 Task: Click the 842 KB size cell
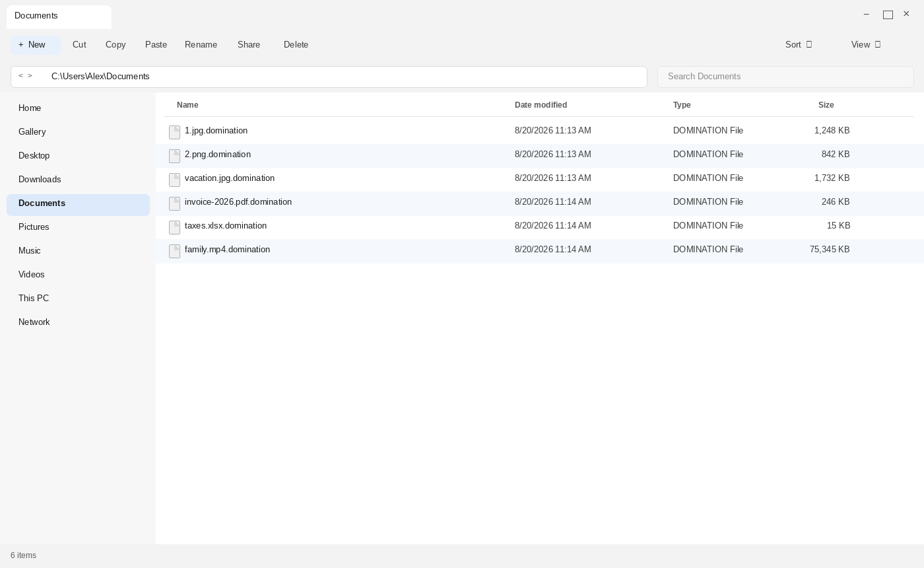[x=836, y=155]
